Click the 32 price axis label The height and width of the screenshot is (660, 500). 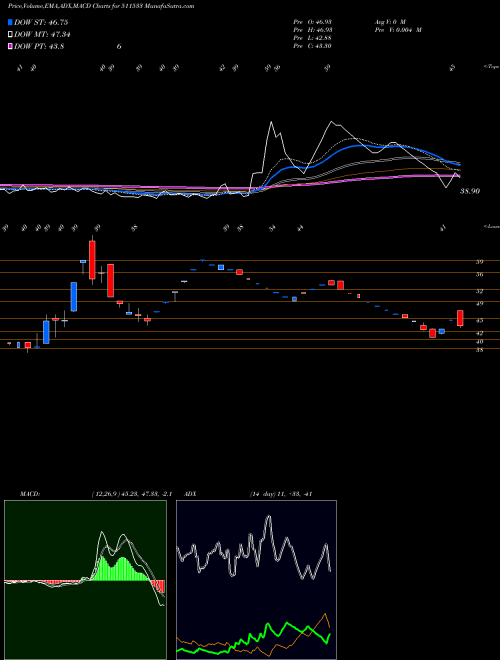pyautogui.click(x=479, y=291)
